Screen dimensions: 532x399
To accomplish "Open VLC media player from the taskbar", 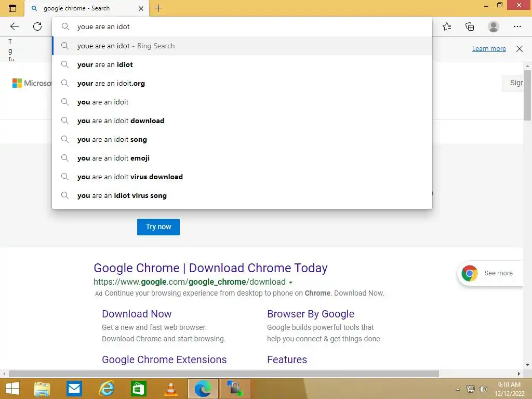I will coord(170,389).
